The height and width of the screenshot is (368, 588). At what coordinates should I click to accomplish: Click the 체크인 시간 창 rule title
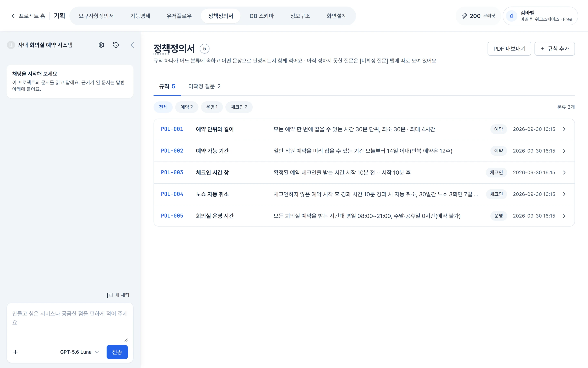pos(212,173)
